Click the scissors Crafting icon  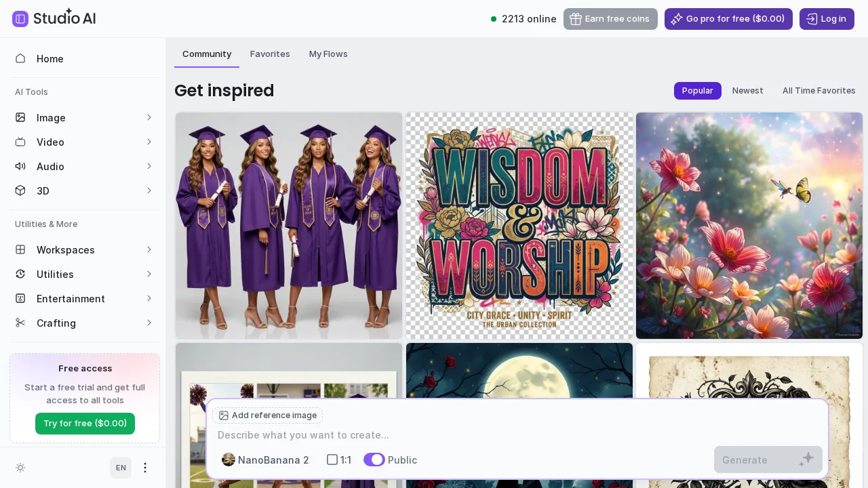tap(20, 323)
